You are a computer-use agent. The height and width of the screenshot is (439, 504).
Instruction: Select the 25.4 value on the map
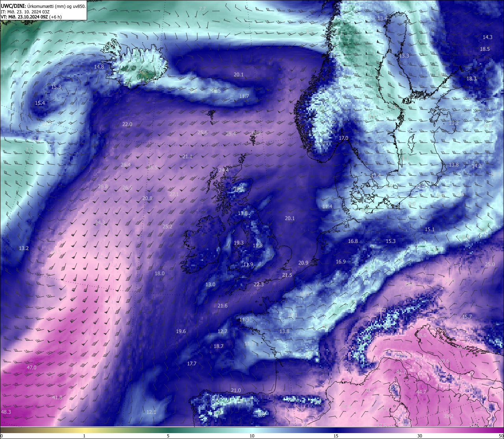pos(231,133)
